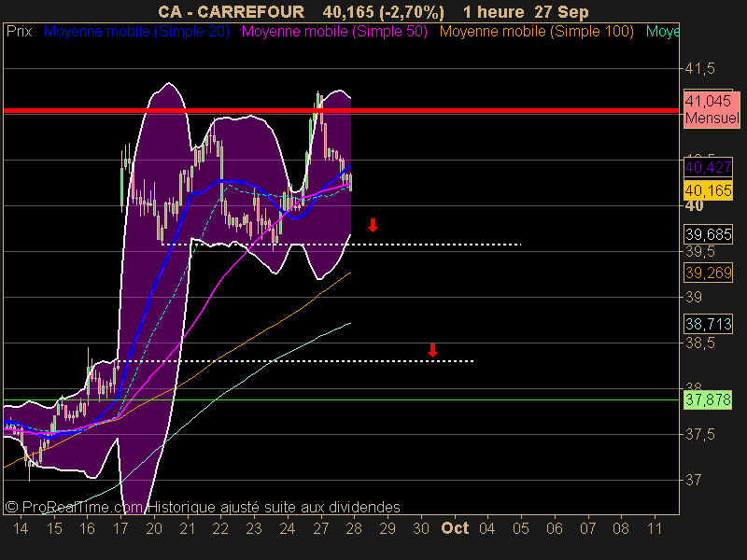This screenshot has width=747, height=560.
Task: Click the "23" date on the time axis
Action: point(254,528)
